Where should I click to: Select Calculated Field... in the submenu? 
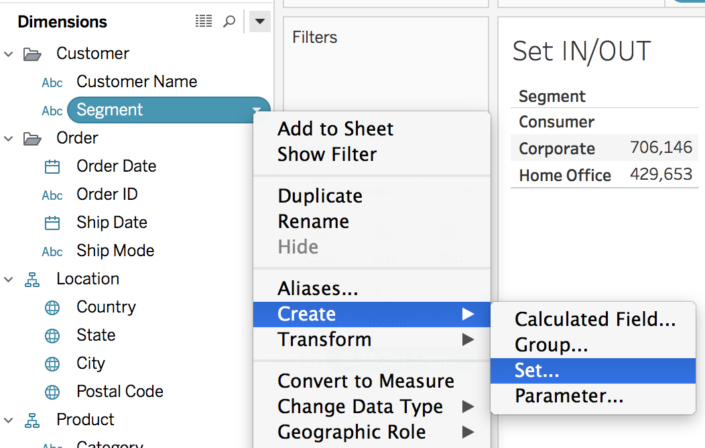[595, 320]
